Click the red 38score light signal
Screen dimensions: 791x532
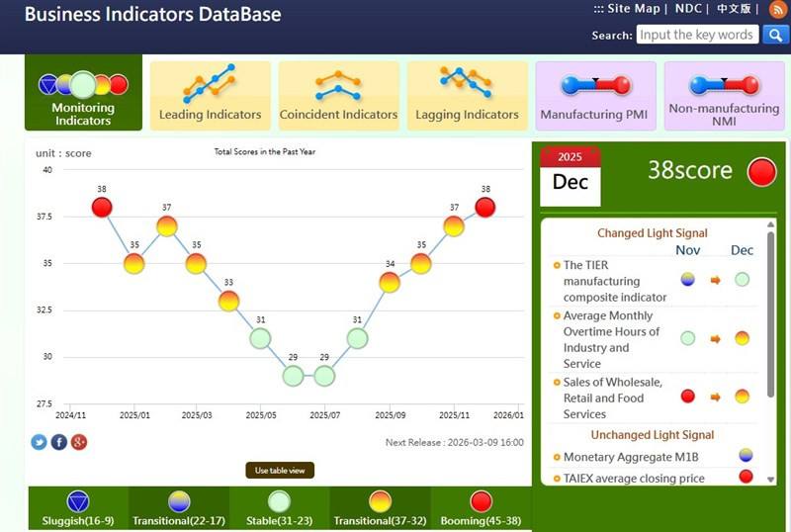pos(762,172)
